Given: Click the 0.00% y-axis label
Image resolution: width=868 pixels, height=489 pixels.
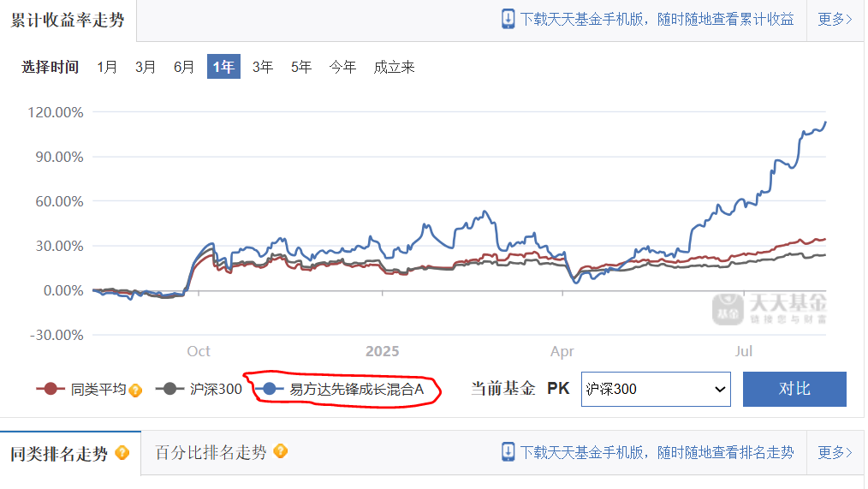Looking at the screenshot, I should (x=63, y=290).
